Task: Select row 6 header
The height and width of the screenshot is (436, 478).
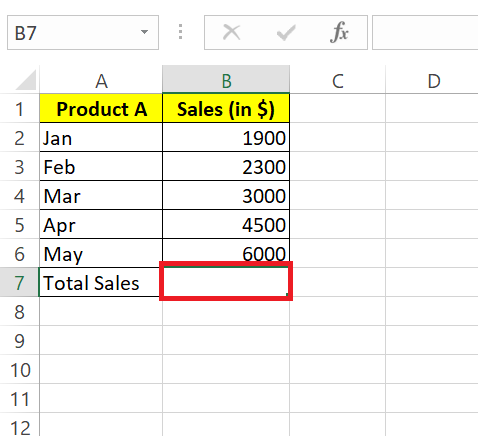Action: [x=20, y=253]
